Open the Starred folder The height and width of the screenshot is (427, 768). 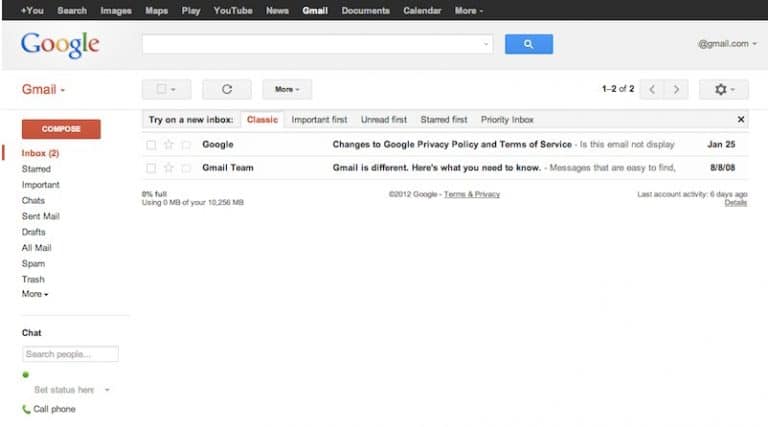36,169
